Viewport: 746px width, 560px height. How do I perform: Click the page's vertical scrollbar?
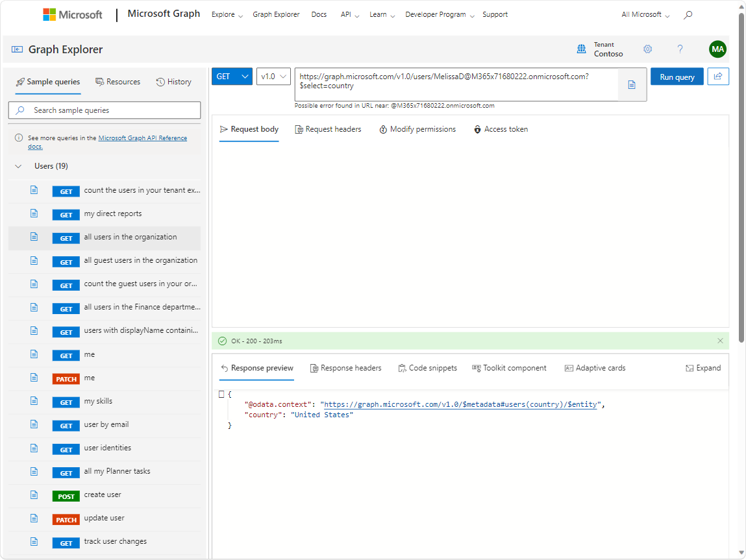(741, 177)
